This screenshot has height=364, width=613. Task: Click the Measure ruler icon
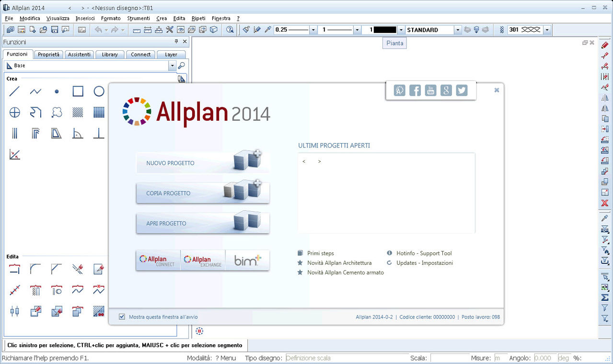tap(137, 30)
